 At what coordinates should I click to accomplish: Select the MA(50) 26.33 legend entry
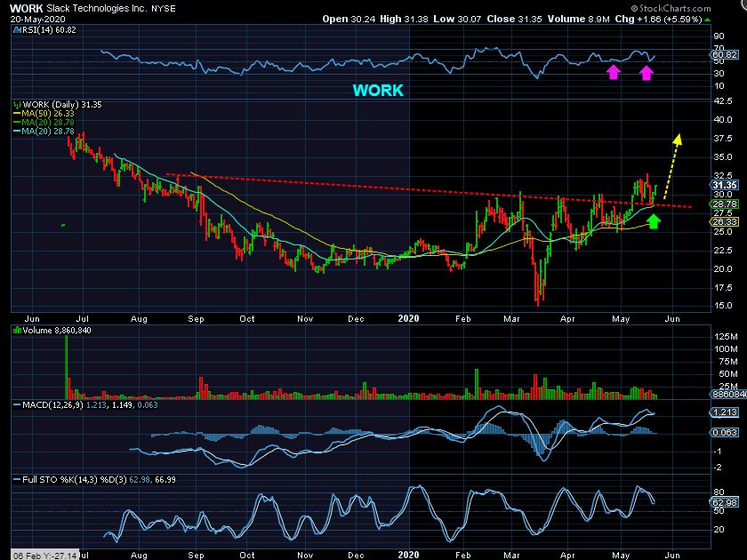(38, 113)
